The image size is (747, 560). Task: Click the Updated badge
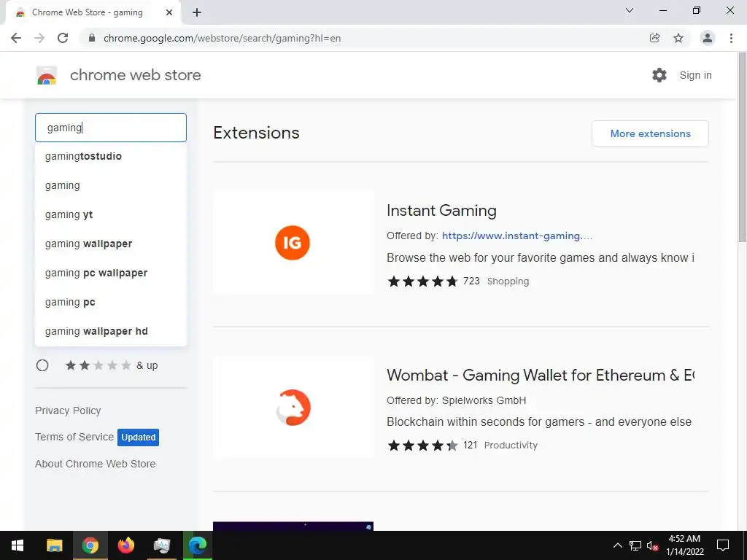pyautogui.click(x=138, y=437)
